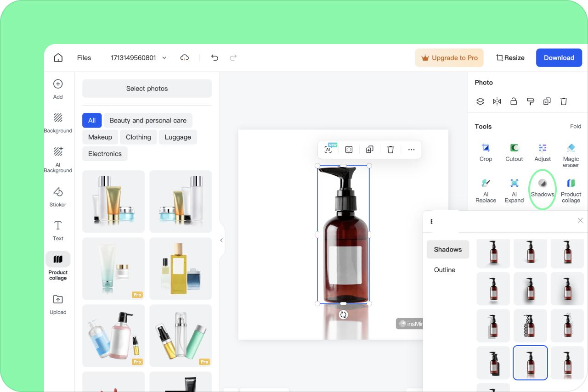Open the AI Background sidebar tool
The image size is (588, 392).
58,160
